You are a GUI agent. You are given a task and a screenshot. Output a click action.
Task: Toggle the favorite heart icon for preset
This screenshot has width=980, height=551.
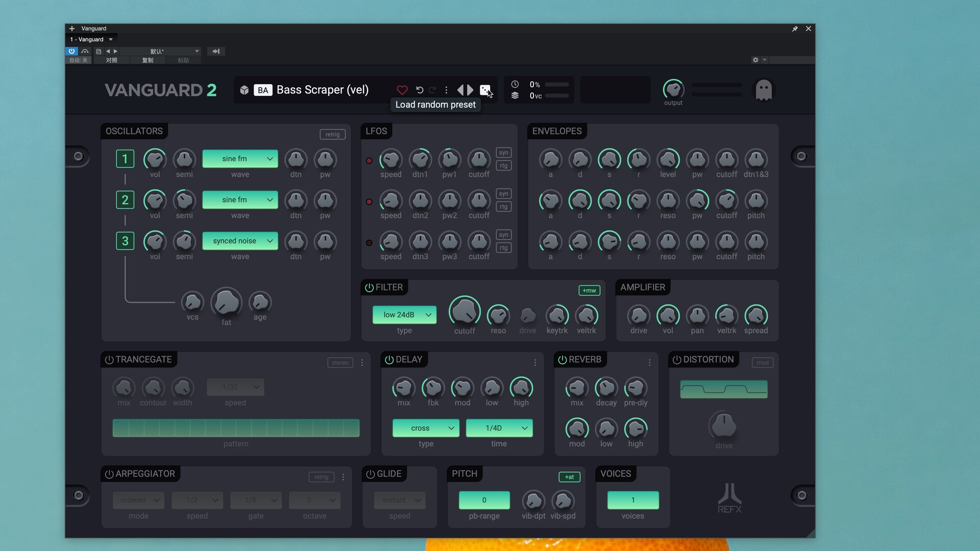pos(402,90)
